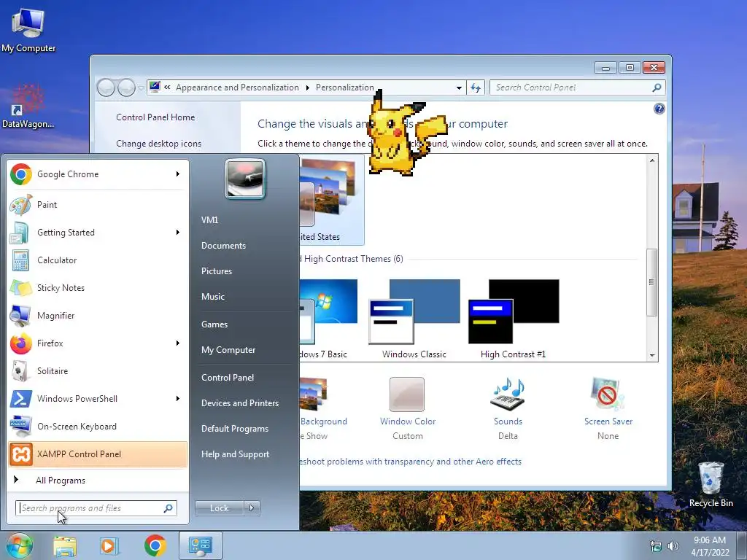The width and height of the screenshot is (747, 560).
Task: Open Control Panel from Start menu
Action: (x=228, y=378)
